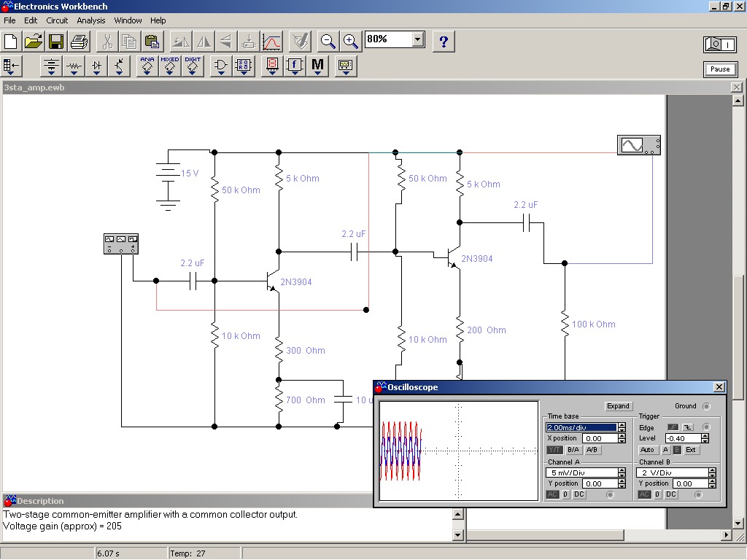Open the Favorites parts bin
Screen dimensions: 747x560
[12, 66]
